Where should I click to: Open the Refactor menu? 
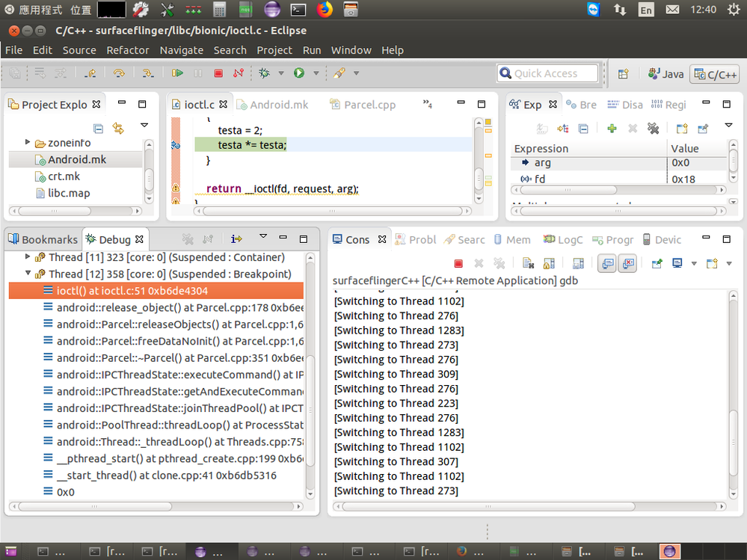click(x=128, y=50)
